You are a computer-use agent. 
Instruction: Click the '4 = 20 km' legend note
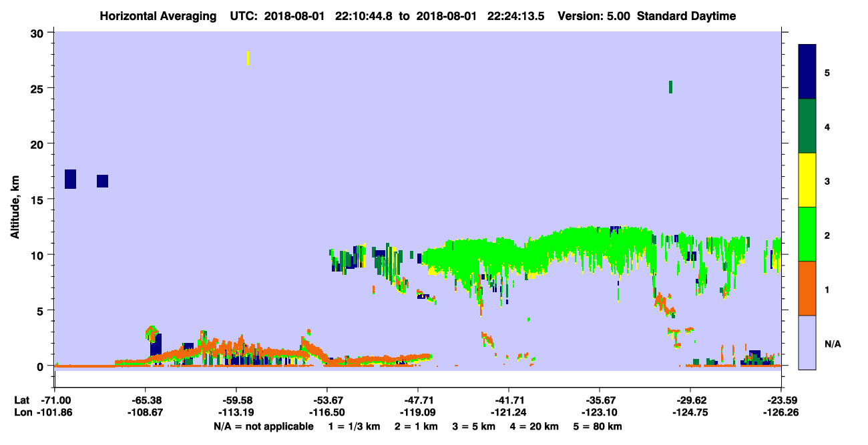tap(535, 426)
